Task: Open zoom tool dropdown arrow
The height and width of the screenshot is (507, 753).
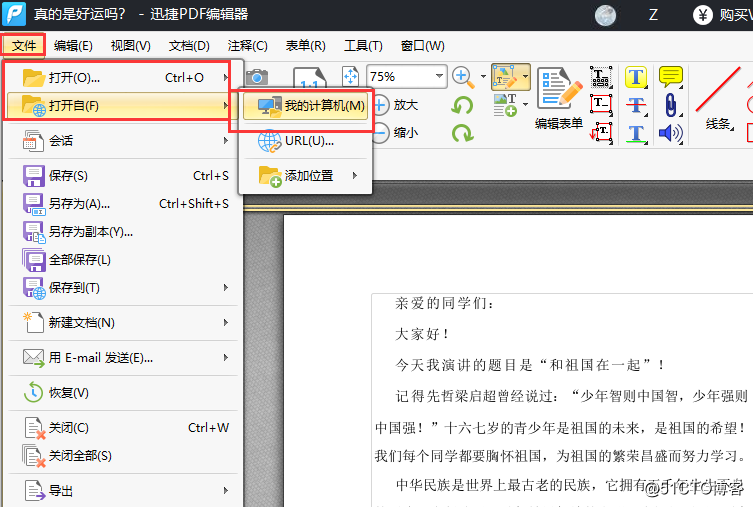Action: 483,76
